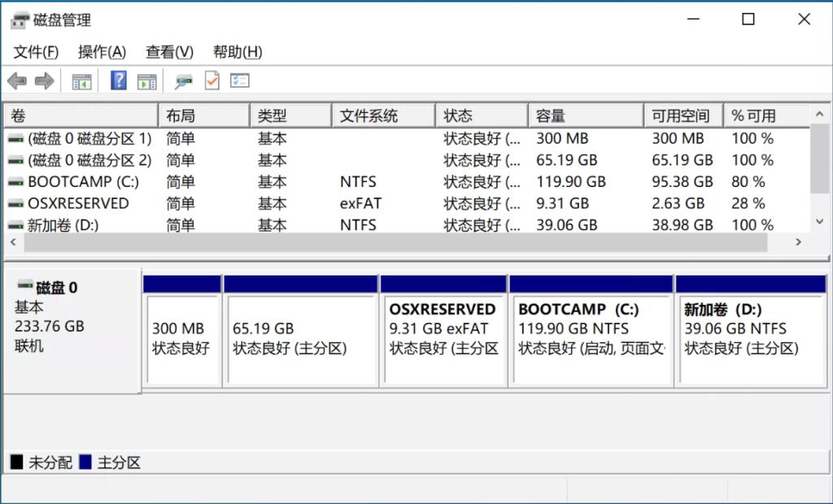Image resolution: width=833 pixels, height=504 pixels.
Task: Click the rescan disks toolbar icon
Action: point(183,80)
